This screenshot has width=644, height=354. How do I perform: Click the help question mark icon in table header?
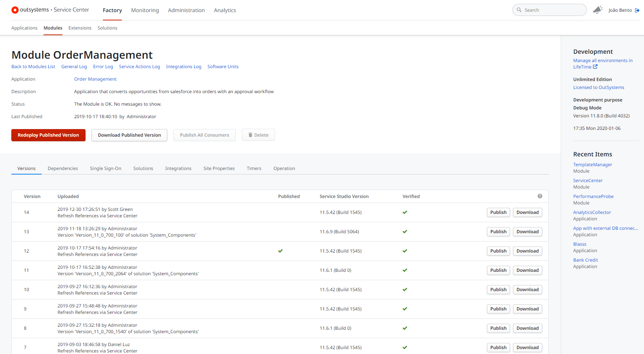point(540,196)
